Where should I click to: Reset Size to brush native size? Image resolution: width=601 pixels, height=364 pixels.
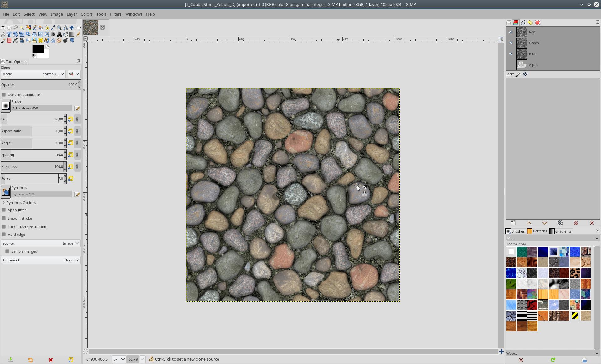[70, 119]
